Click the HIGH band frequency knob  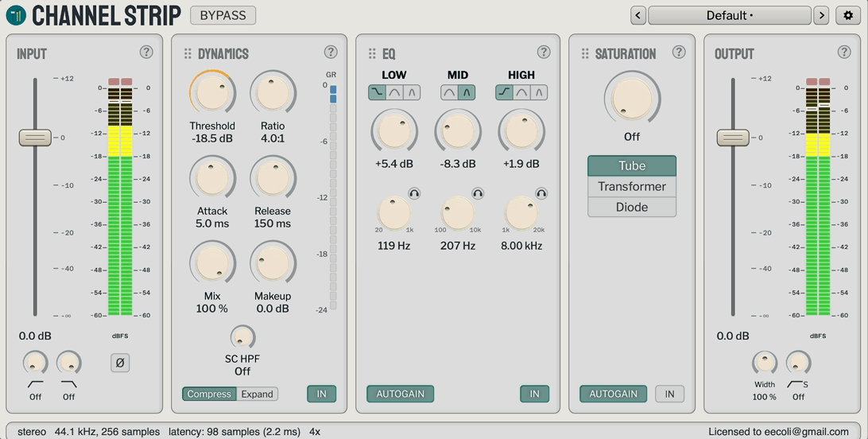click(521, 213)
